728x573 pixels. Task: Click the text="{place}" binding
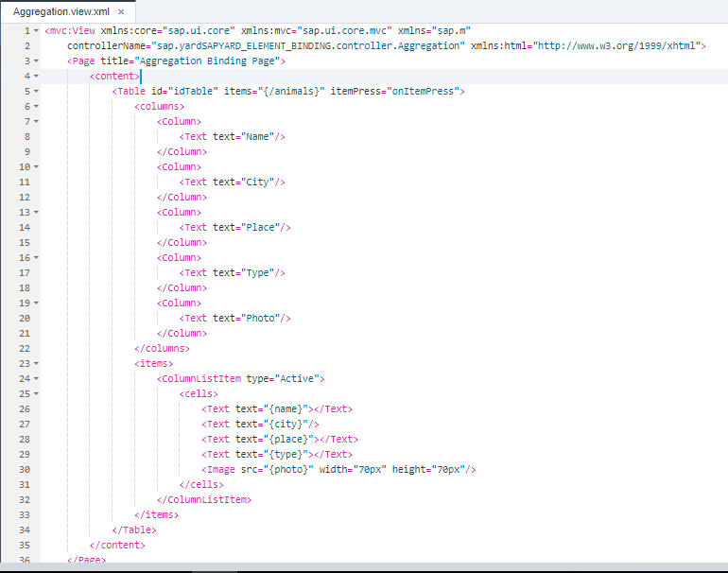tap(274, 440)
